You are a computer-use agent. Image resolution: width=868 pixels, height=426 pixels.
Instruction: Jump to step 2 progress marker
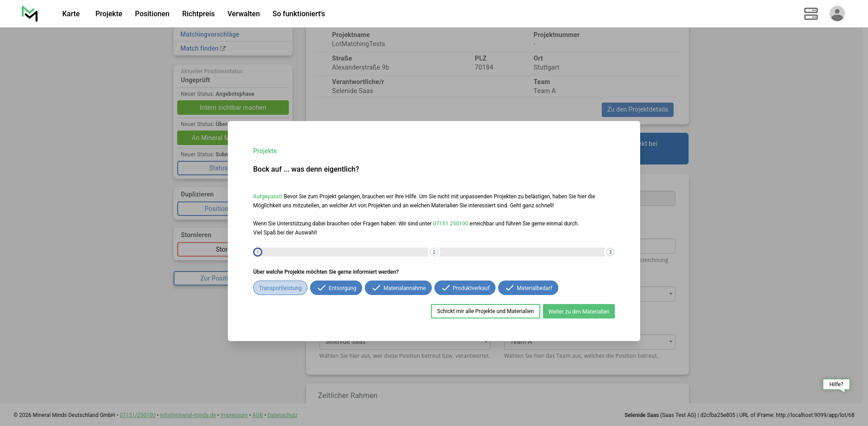[434, 252]
